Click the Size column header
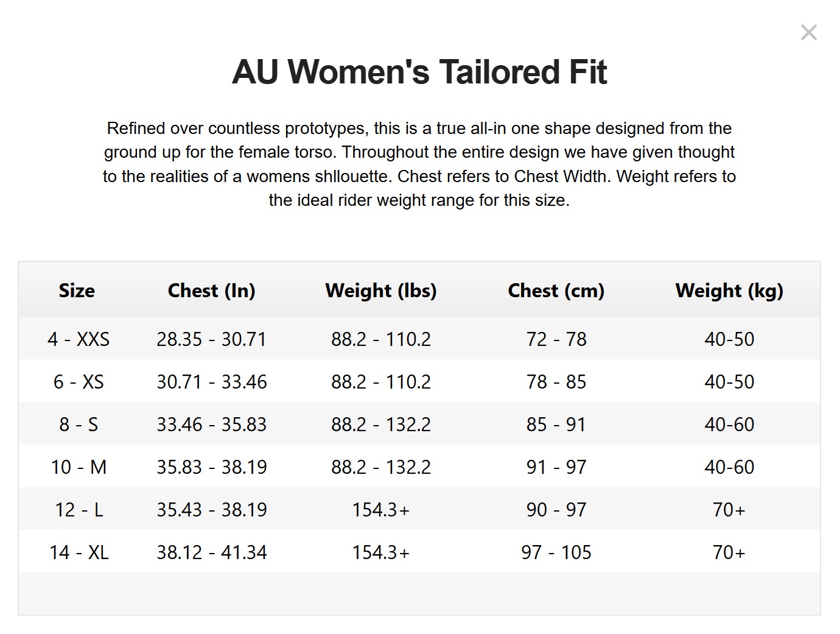 [x=77, y=291]
